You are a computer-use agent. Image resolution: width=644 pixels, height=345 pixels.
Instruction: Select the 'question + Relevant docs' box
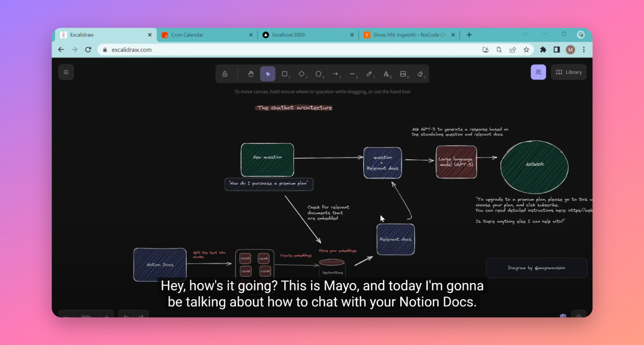pos(383,163)
